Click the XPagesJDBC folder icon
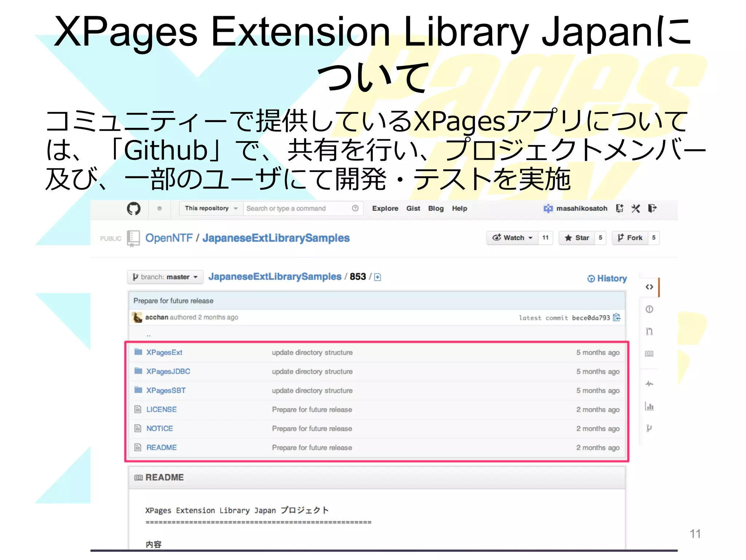 coord(138,371)
